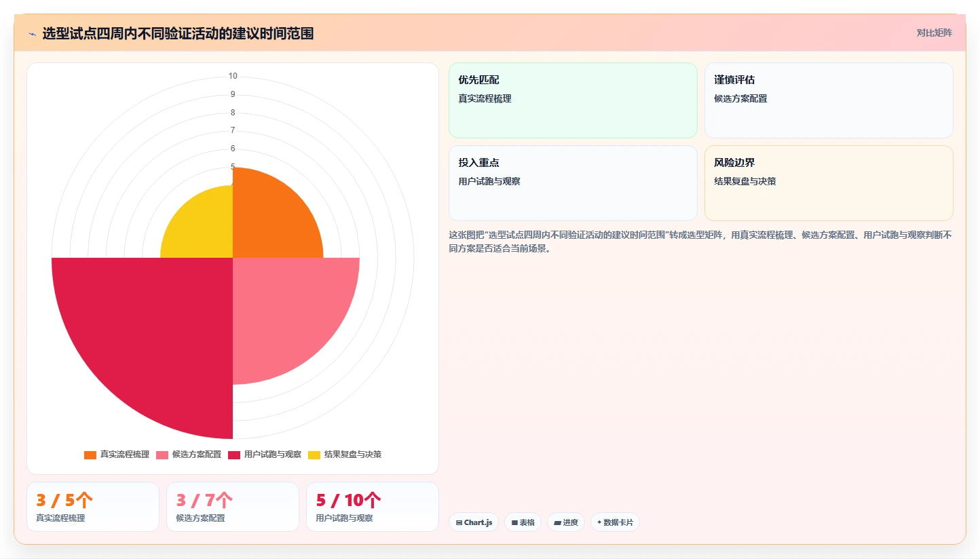Viewport: 980px width, 559px height.
Task: Click the Chart.js tag
Action: pyautogui.click(x=474, y=522)
